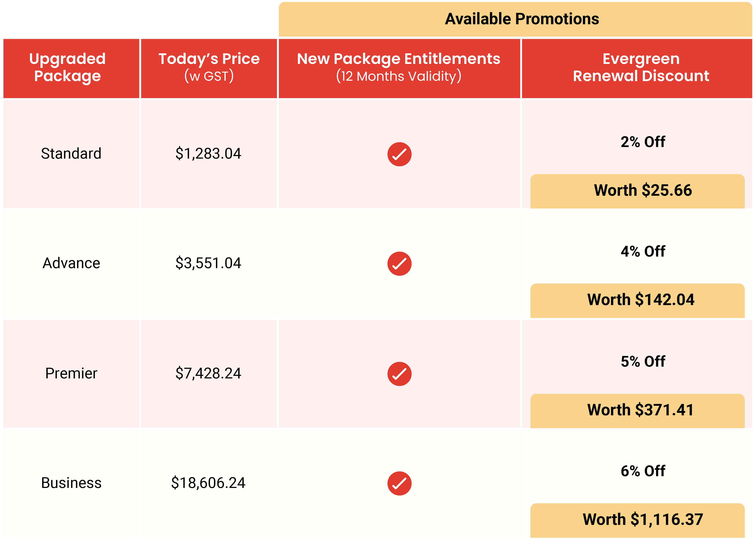The height and width of the screenshot is (539, 756).
Task: Click the $3,551.04 Advance price
Action: (208, 264)
